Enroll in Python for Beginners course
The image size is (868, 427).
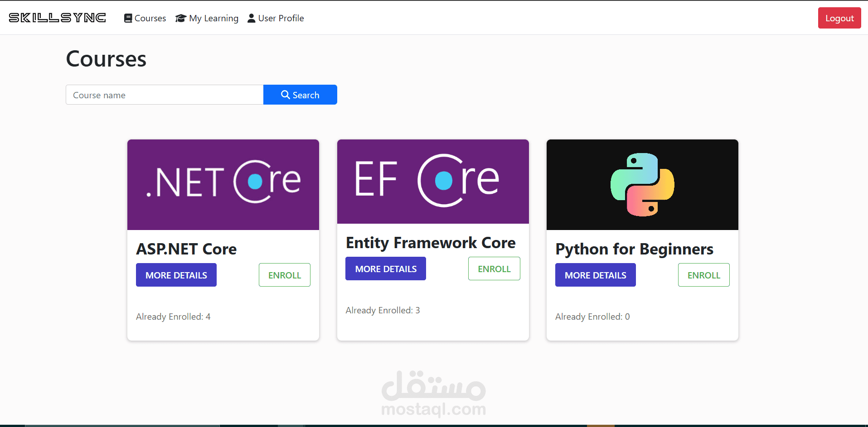[704, 275]
